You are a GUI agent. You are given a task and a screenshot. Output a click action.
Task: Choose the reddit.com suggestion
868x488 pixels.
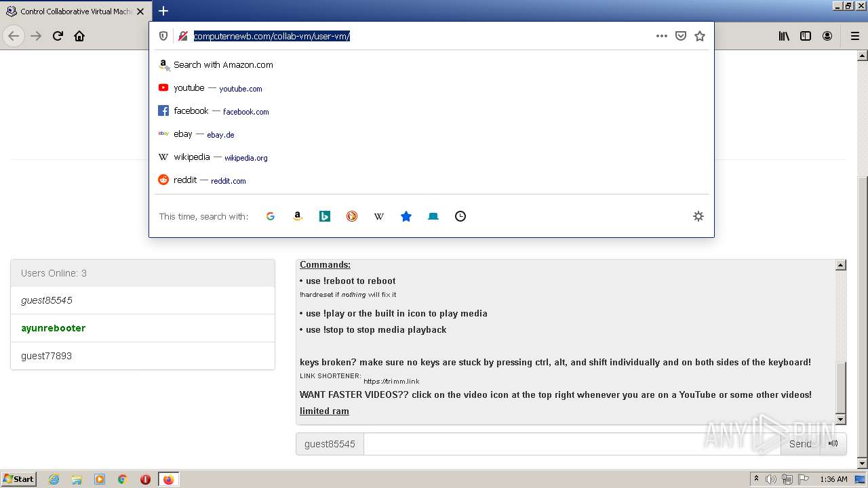click(x=431, y=180)
